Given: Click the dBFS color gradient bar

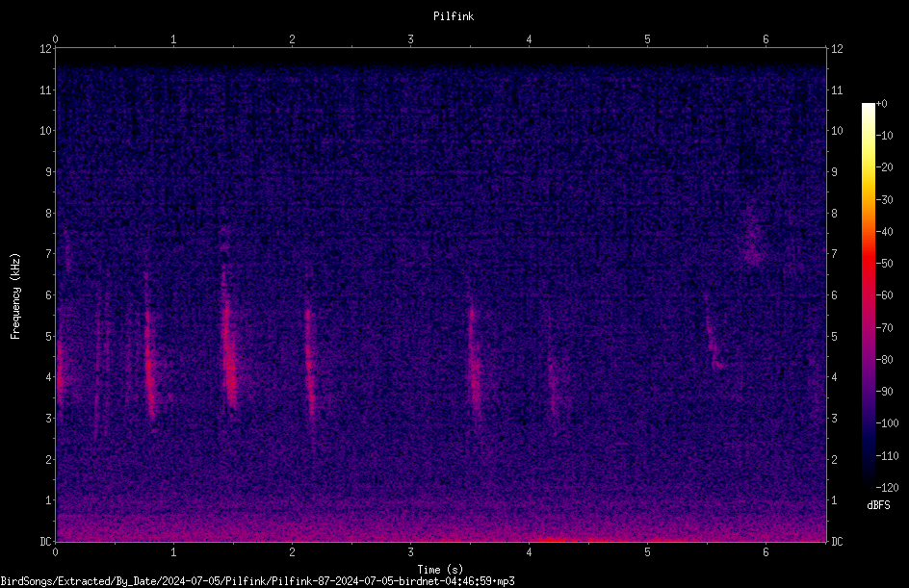Looking at the screenshot, I should 868,295.
